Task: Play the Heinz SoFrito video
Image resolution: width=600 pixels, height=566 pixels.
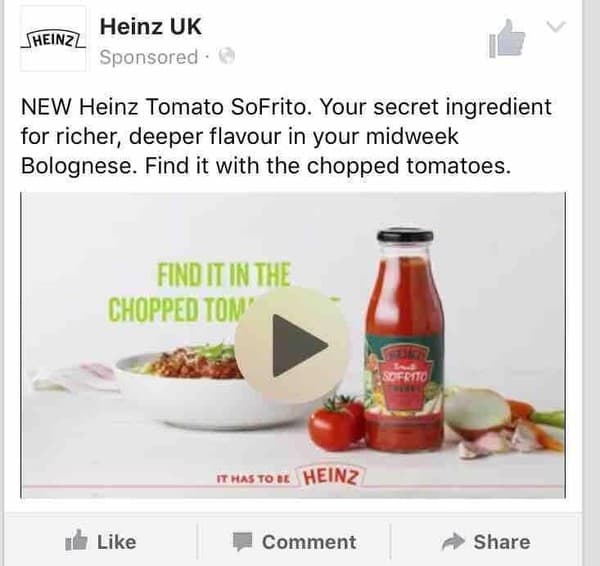Action: pos(292,345)
